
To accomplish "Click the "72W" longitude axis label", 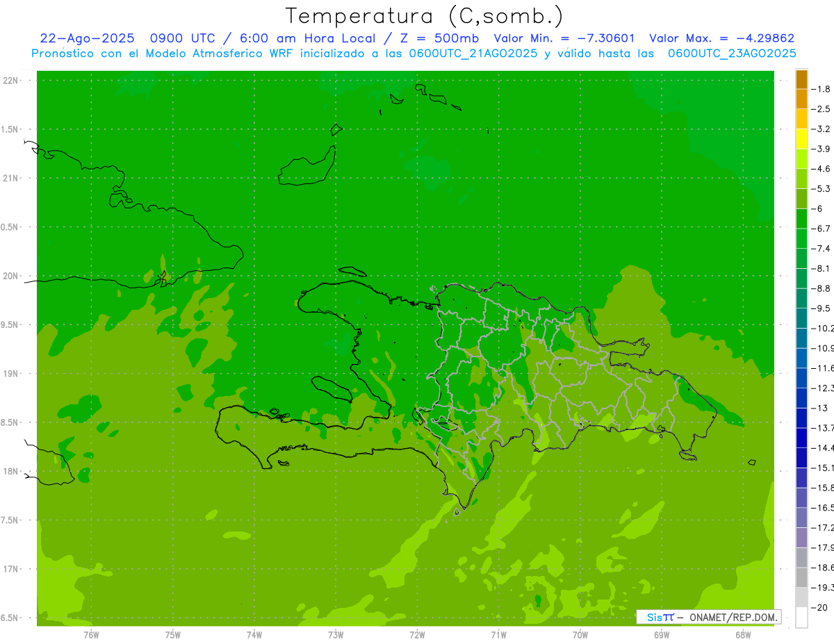I will [417, 635].
